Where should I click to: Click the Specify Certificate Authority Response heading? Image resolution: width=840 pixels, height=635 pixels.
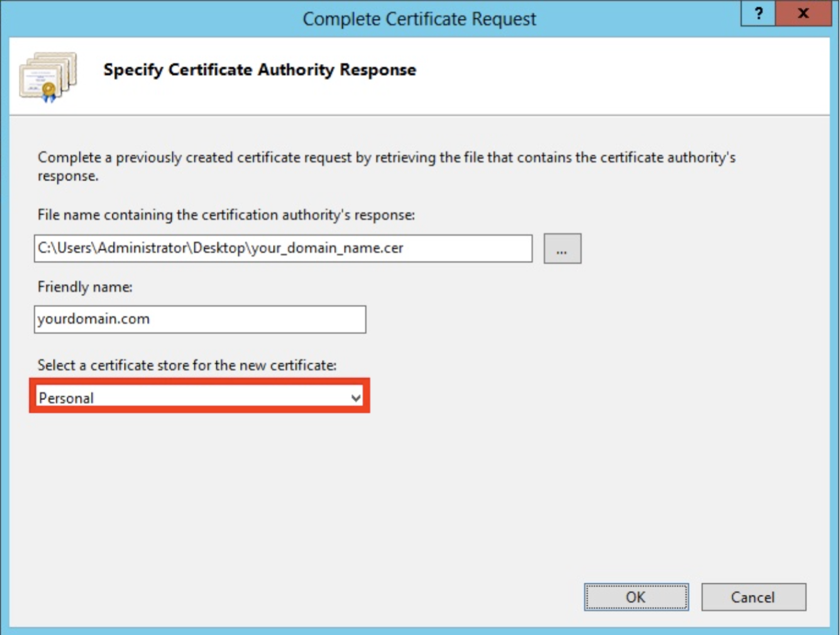[259, 70]
